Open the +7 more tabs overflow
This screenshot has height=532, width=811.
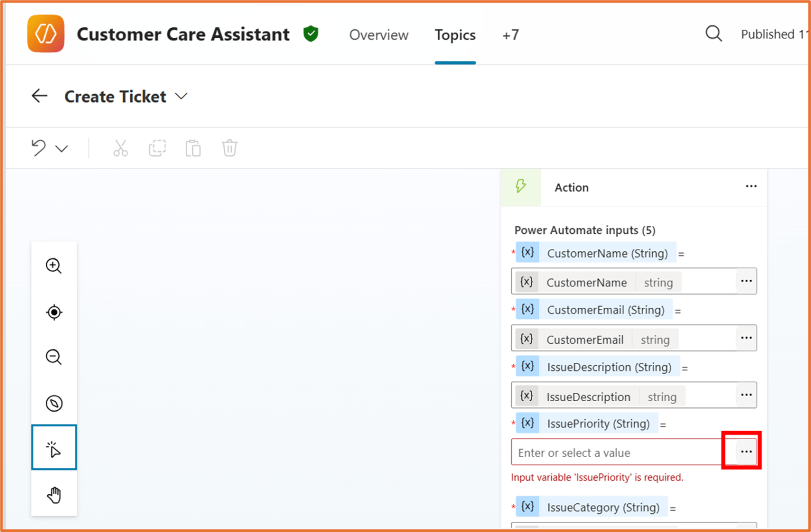click(510, 35)
